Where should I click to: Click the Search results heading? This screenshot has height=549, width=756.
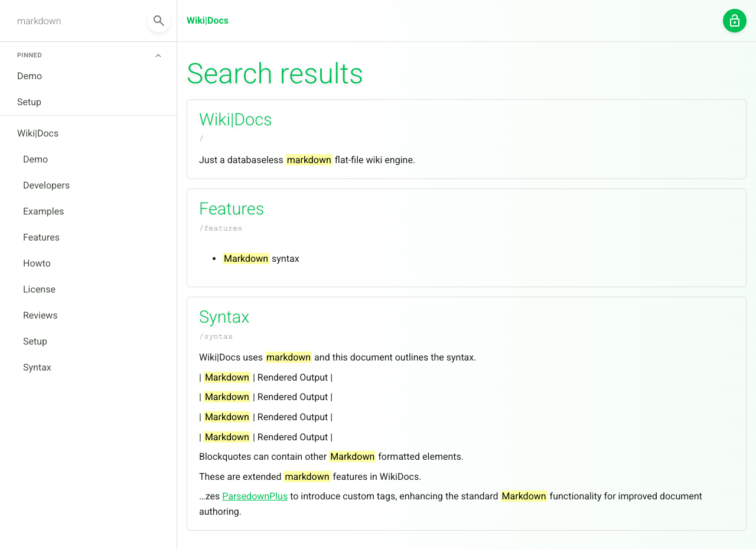(275, 74)
